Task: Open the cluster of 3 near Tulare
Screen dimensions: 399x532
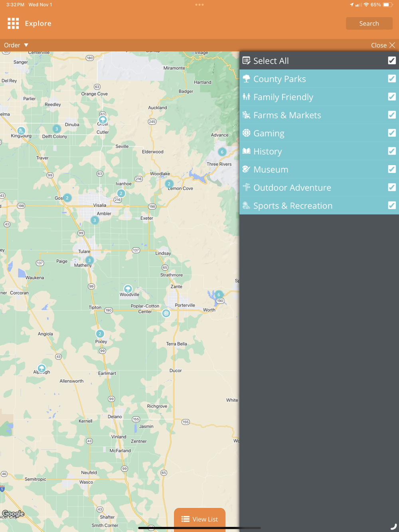Action: tap(89, 260)
